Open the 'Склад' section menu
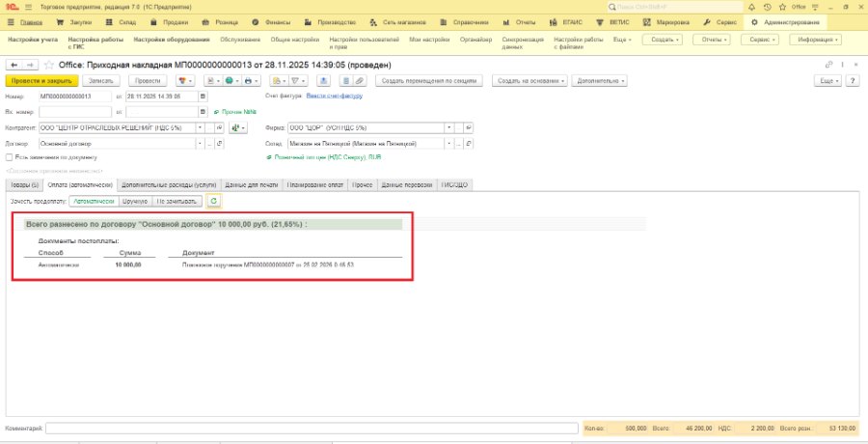The width and height of the screenshot is (868, 444). click(123, 23)
